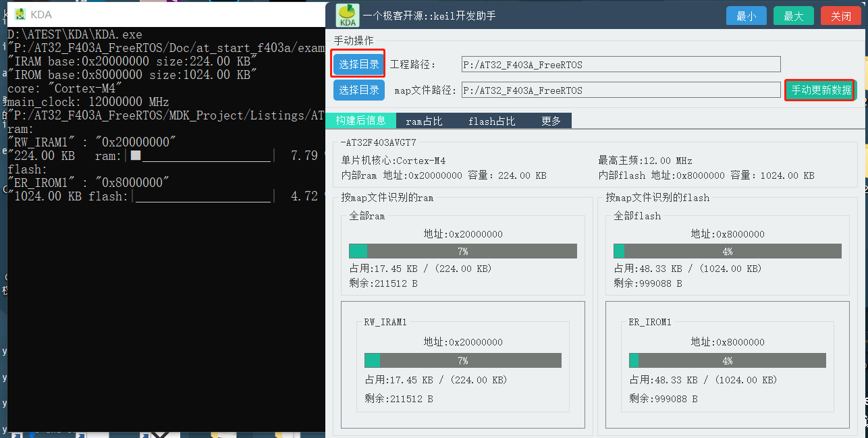Click 选择目录 button beside map文件路径
Screen dimensions: 868x438
coord(358,90)
